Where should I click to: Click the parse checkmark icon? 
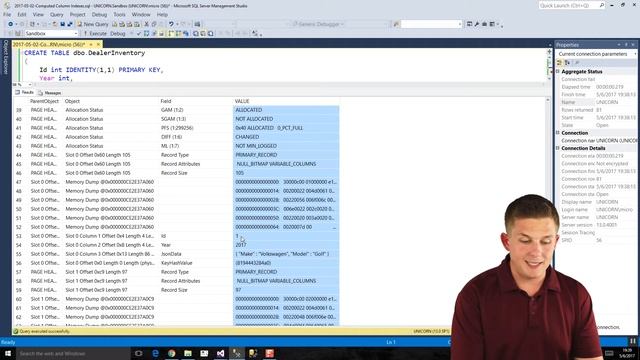click(139, 33)
